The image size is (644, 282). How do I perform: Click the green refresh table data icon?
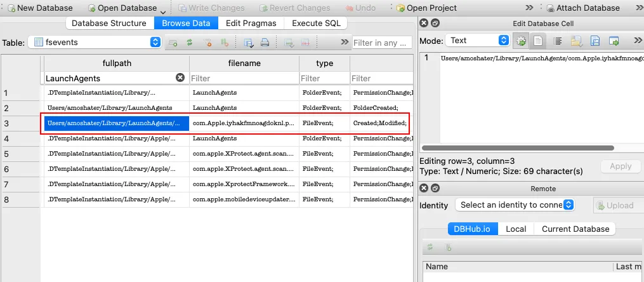tap(190, 43)
